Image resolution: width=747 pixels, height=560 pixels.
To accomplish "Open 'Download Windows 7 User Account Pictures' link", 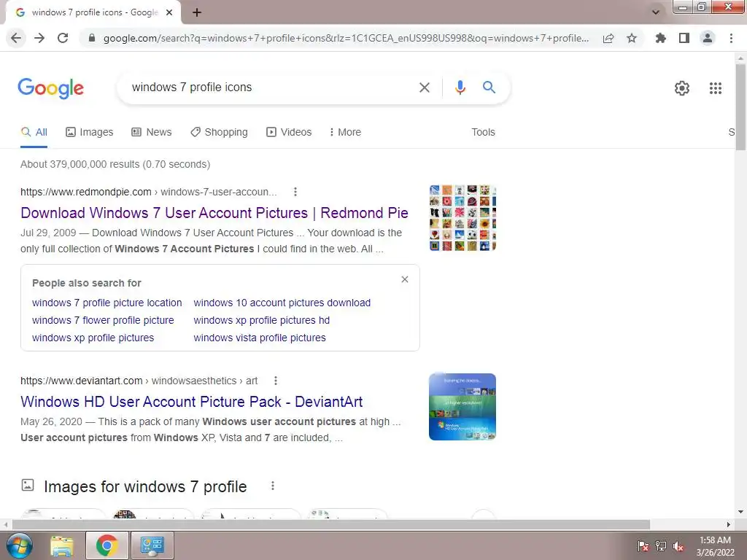I will [x=214, y=213].
